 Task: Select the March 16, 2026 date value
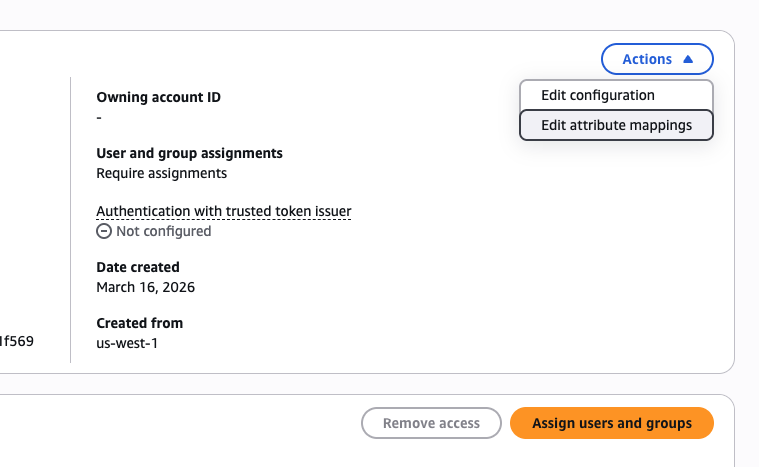point(145,287)
